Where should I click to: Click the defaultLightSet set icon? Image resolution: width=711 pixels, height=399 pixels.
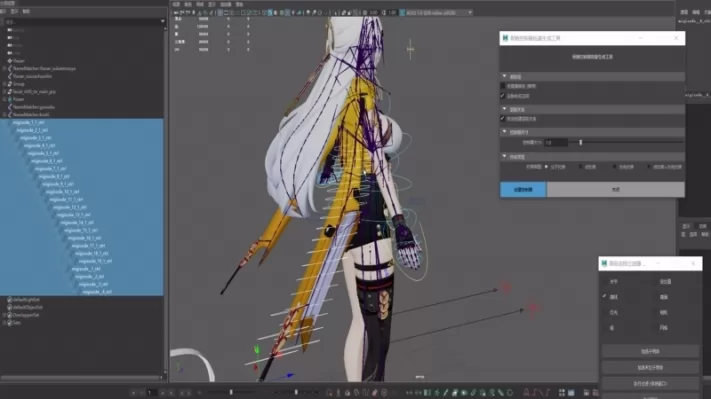10,300
